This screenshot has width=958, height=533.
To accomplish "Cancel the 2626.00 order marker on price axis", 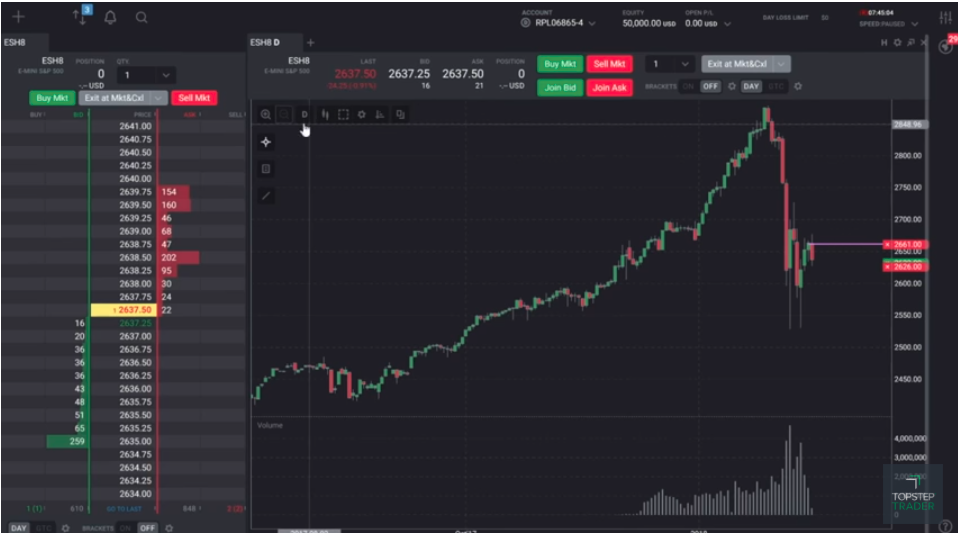I will (x=887, y=267).
